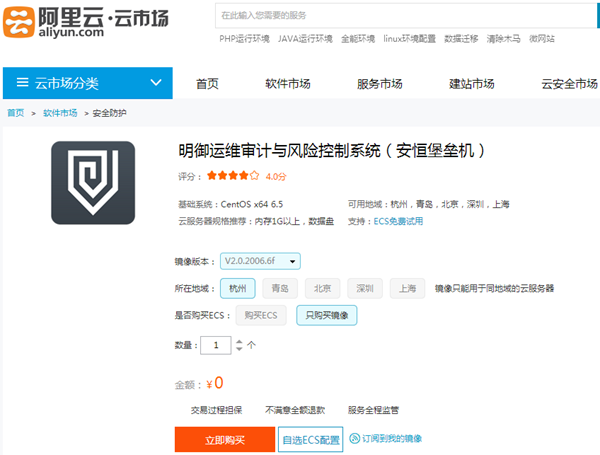Viewport: 600px width, 455px height.
Task: Click the 清除木马 search suggestion
Action: 503,39
